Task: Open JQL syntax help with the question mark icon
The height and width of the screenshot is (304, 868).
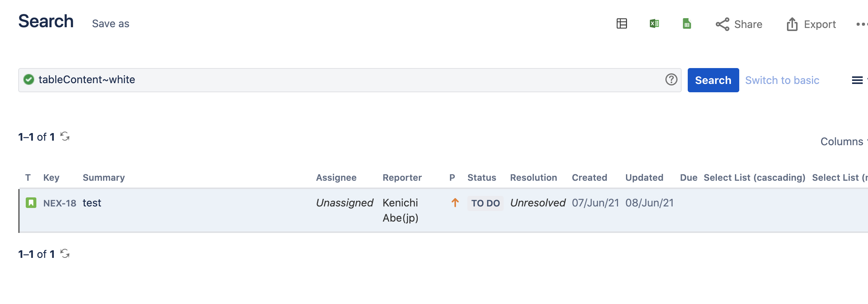Action: click(x=671, y=80)
